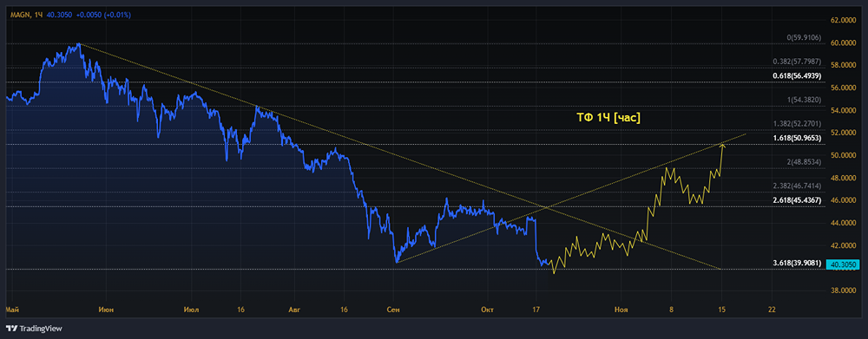Click the 40.3050 price value in chart header
Viewport: 868px width, 339px height.
coord(59,15)
